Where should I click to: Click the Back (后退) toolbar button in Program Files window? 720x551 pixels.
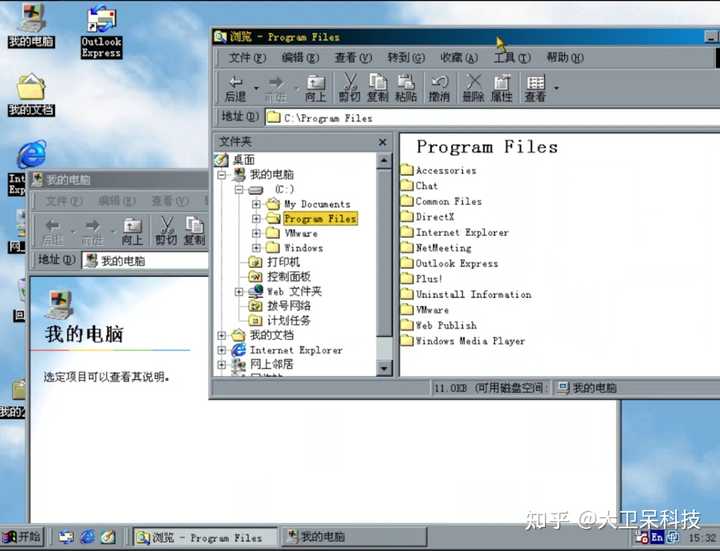(236, 88)
